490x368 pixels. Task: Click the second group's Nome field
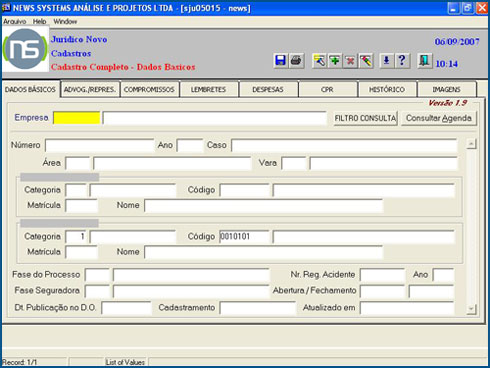point(264,252)
